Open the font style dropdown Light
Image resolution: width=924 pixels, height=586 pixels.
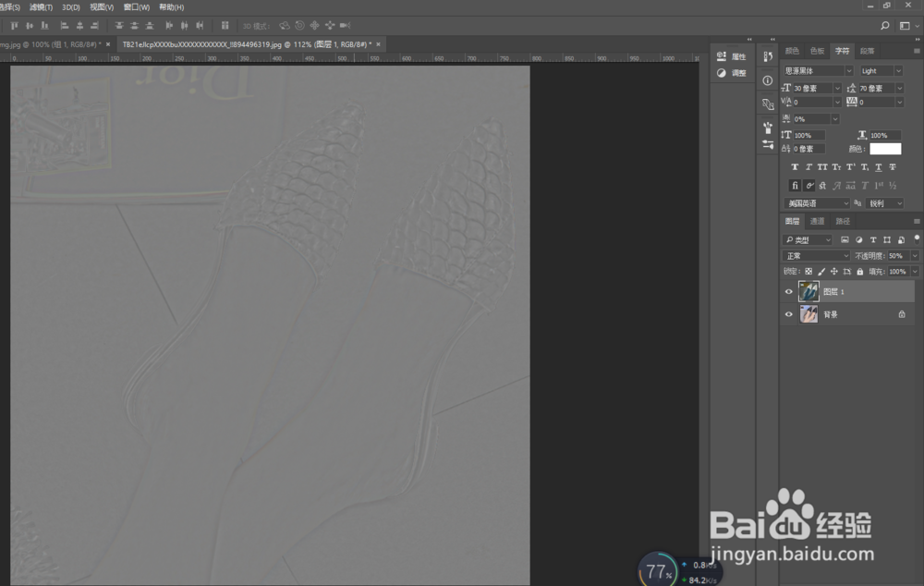[881, 71]
